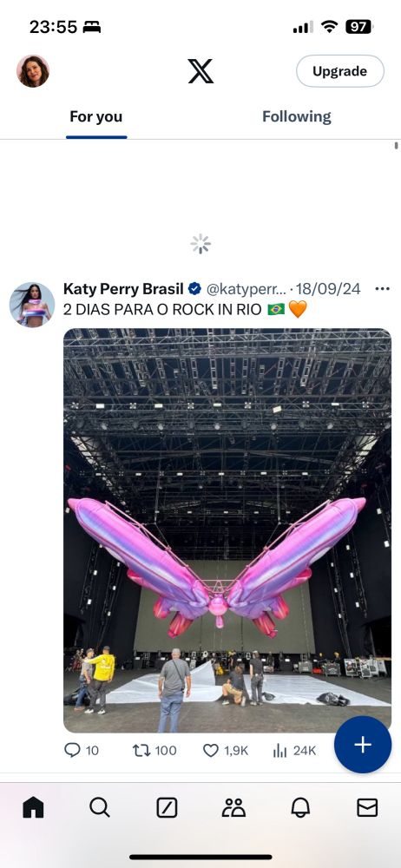Open the inflatable butterfly stage photo
Image resolution: width=401 pixels, height=868 pixels.
point(227,530)
